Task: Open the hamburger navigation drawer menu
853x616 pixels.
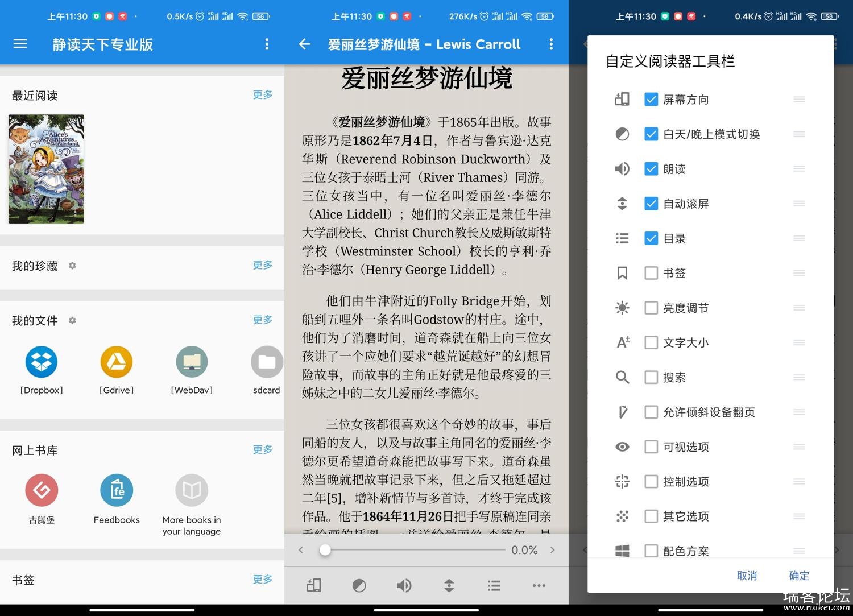Action: click(x=20, y=44)
